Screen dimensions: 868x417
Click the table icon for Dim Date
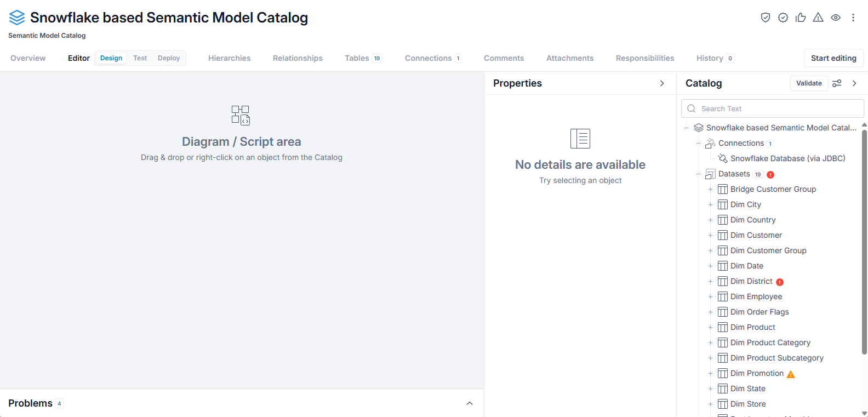click(723, 266)
